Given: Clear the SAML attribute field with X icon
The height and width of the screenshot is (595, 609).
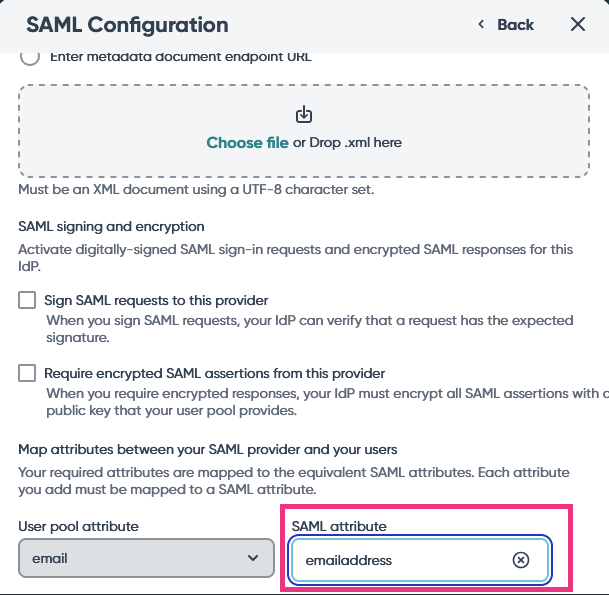Looking at the screenshot, I should pos(520,560).
